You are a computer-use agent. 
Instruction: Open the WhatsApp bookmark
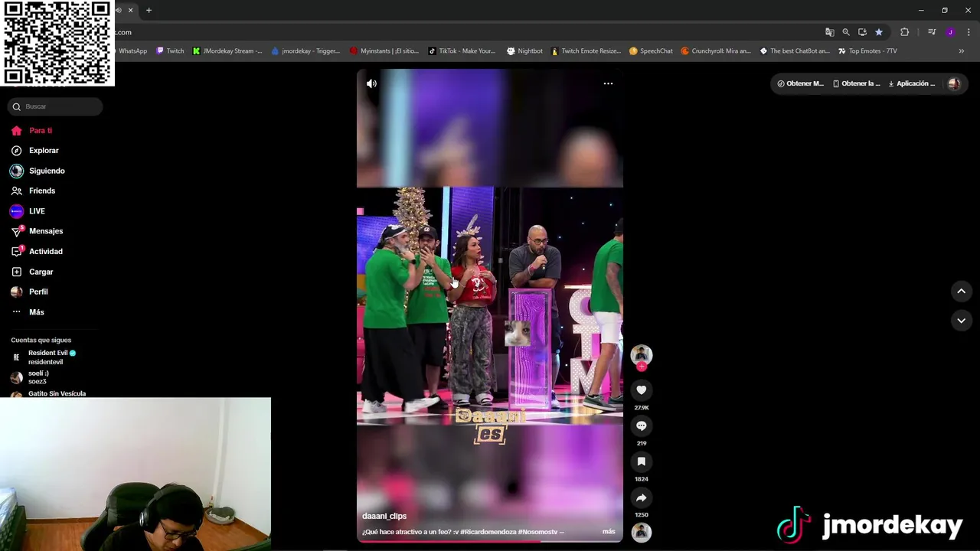pos(132,51)
